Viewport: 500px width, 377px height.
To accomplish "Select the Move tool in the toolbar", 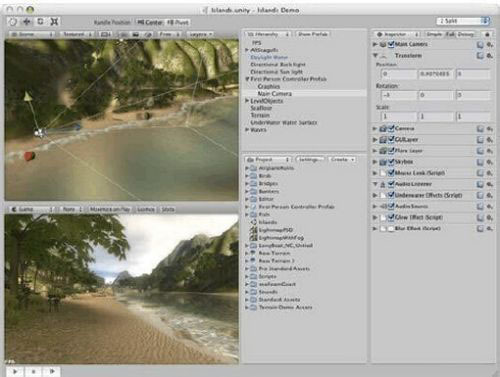I will click(x=27, y=22).
